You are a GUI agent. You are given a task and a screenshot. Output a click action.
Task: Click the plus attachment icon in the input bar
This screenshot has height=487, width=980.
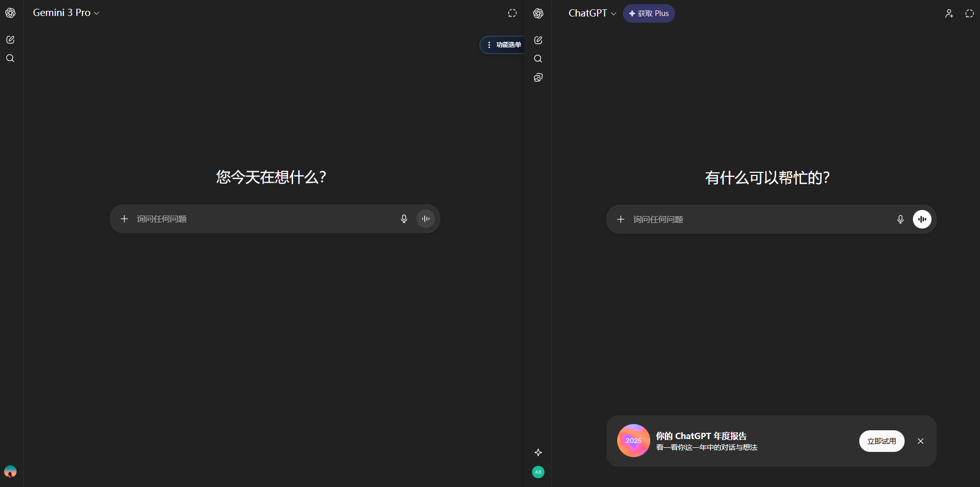pyautogui.click(x=124, y=219)
